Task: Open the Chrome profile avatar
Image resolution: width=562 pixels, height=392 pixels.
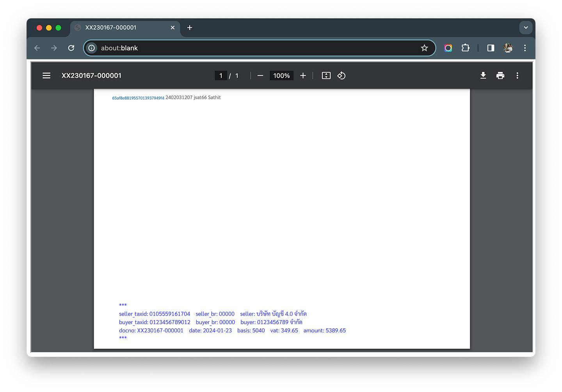Action: click(508, 48)
